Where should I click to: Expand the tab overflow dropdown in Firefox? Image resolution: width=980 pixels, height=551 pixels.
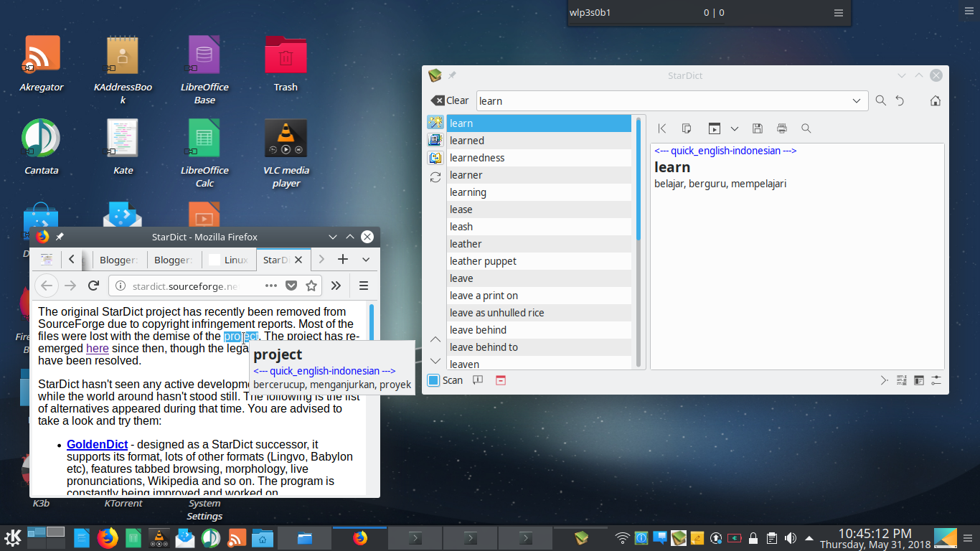point(366,259)
